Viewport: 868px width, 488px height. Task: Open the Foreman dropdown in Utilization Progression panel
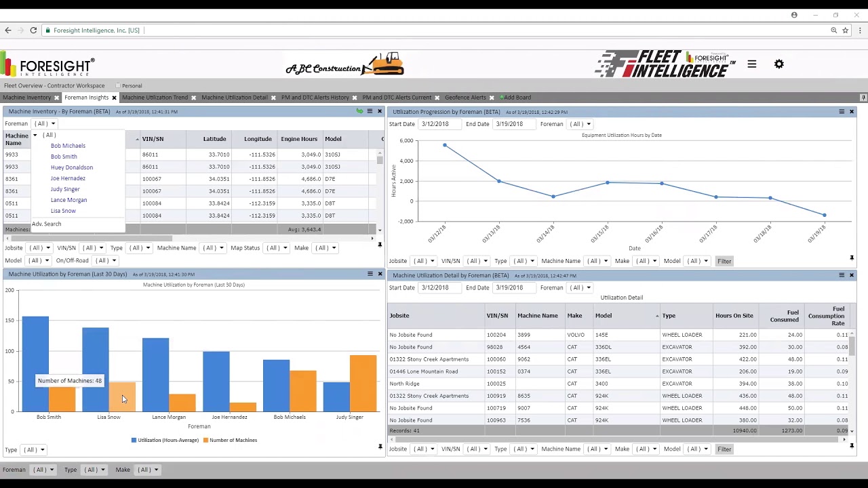[580, 124]
